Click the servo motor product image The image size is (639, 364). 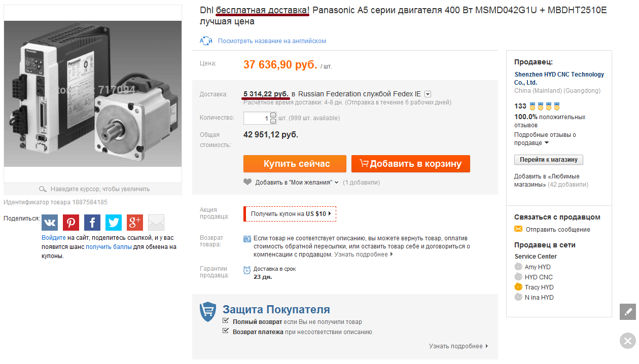(93, 93)
